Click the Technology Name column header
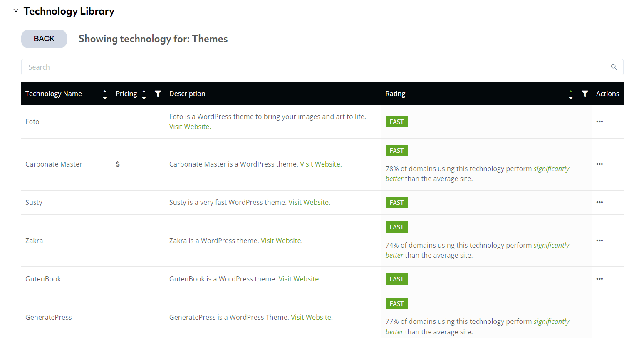Viewport: 644px width, 338px height. coord(54,94)
